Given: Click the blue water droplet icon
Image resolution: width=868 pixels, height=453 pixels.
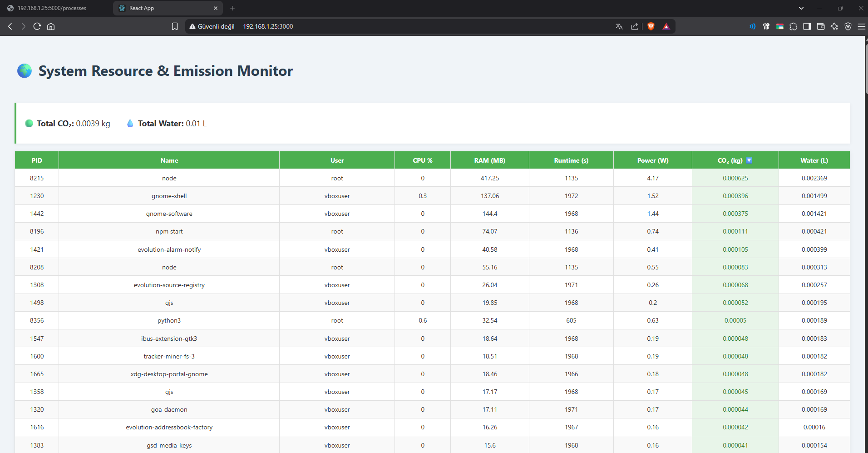Looking at the screenshot, I should point(130,123).
